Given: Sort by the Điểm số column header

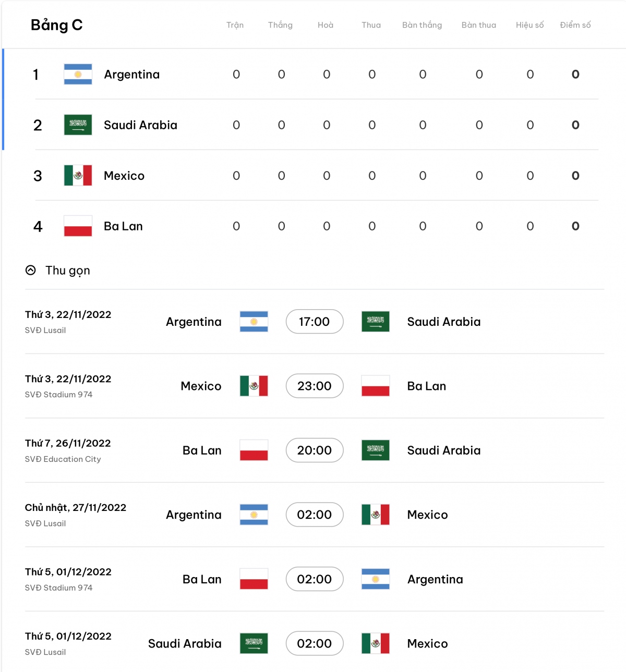Looking at the screenshot, I should pyautogui.click(x=575, y=25).
